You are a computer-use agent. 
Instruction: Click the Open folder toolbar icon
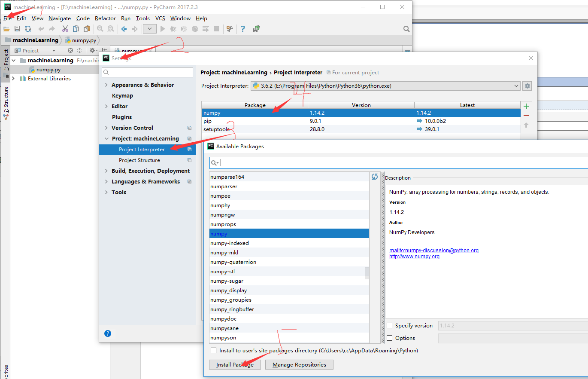6,29
